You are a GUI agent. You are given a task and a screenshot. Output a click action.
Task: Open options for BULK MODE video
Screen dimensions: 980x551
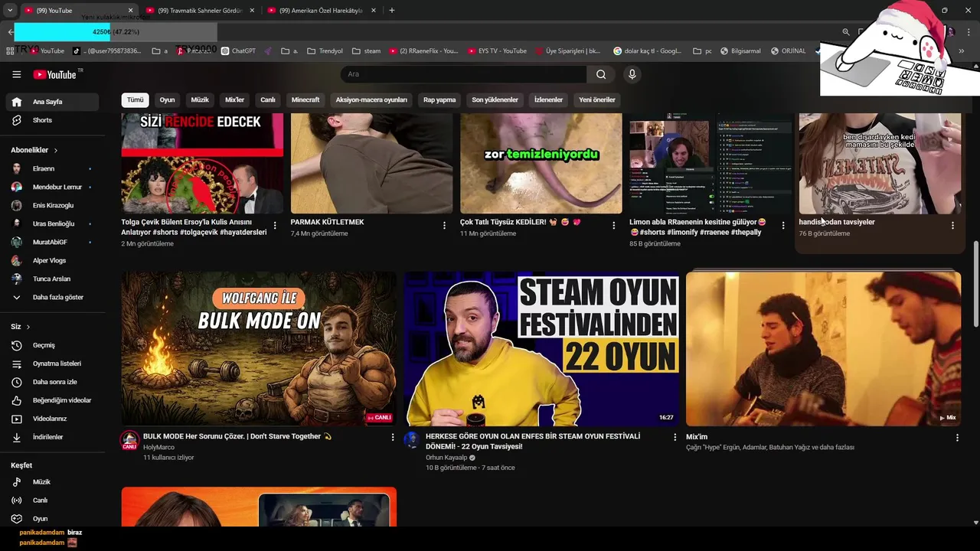tap(393, 438)
